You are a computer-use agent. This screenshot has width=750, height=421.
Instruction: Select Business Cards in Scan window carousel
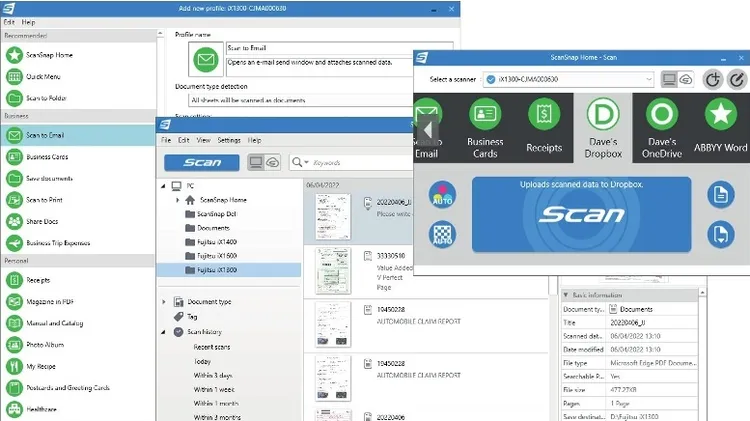(x=485, y=128)
